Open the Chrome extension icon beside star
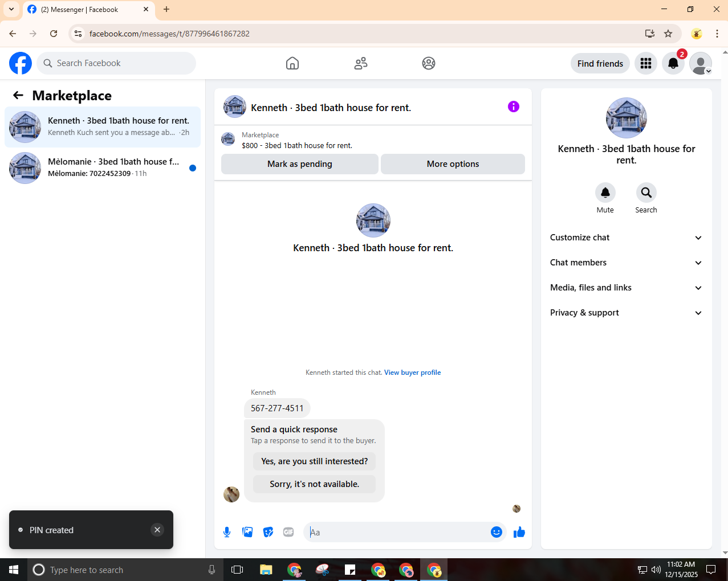Viewport: 728px width, 581px height. coord(697,34)
